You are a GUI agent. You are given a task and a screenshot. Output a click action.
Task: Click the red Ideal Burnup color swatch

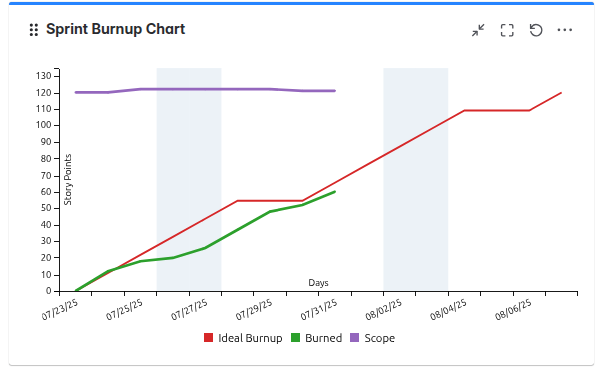click(x=208, y=337)
